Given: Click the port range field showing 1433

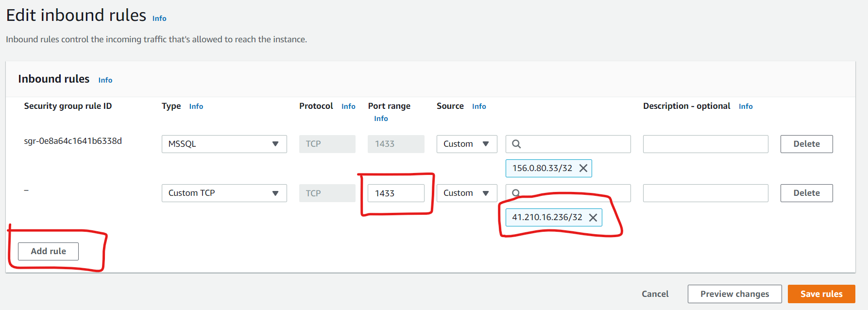Looking at the screenshot, I should 396,193.
